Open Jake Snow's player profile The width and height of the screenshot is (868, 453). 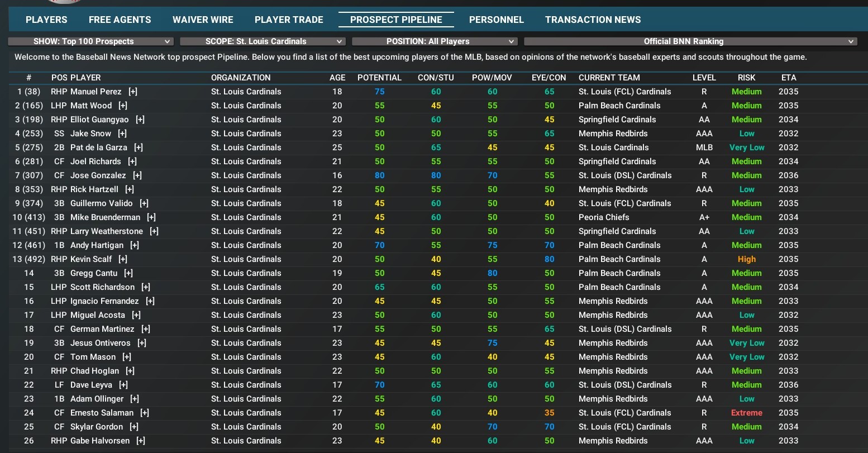point(90,133)
